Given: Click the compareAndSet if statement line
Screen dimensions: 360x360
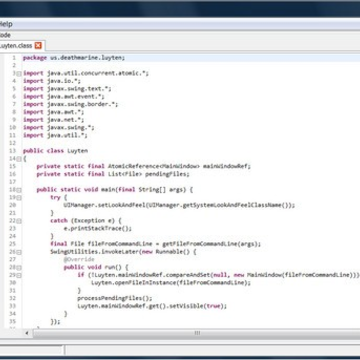Looking at the screenshot, I should tap(219, 275).
